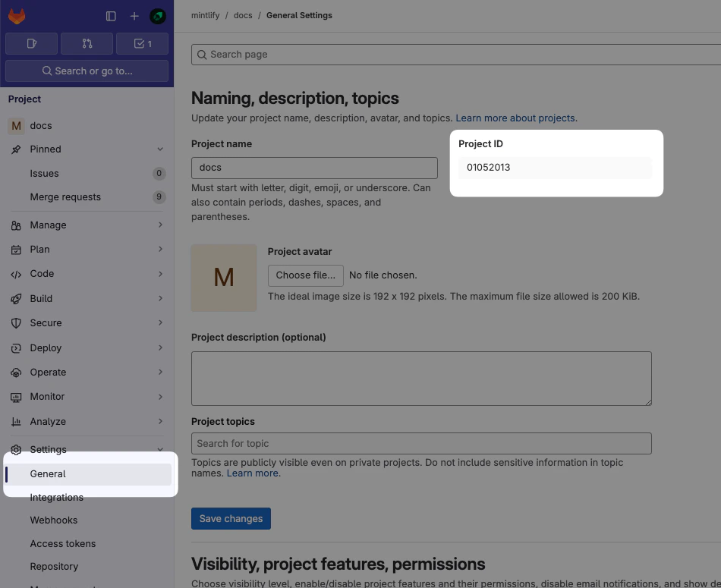Click the GitLab logo in the sidebar

click(17, 15)
